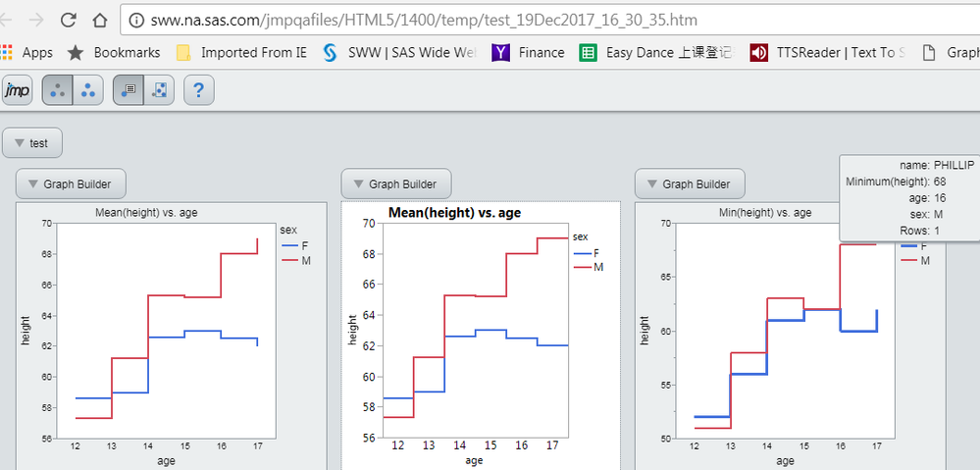Collapse the first Graph Builder outline
The image size is (980, 470).
pyautogui.click(x=71, y=183)
